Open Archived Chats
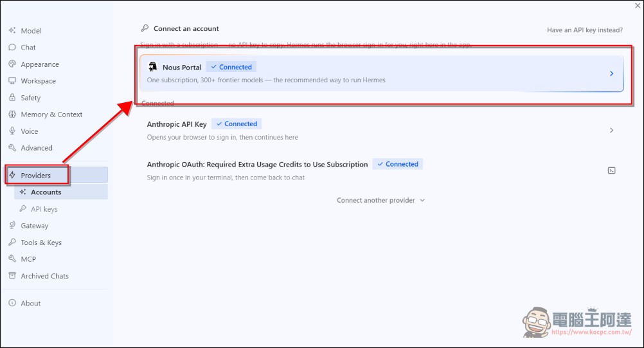644x348 pixels. [57, 276]
